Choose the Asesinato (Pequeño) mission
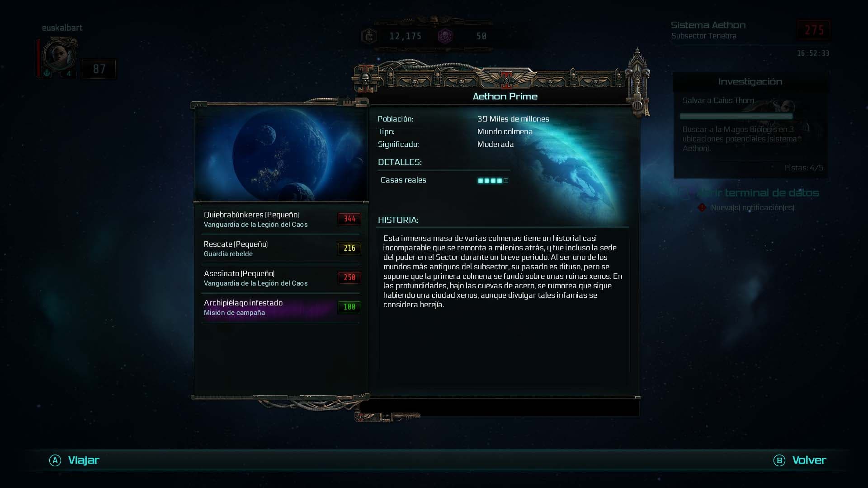This screenshot has width=868, height=488. (280, 278)
